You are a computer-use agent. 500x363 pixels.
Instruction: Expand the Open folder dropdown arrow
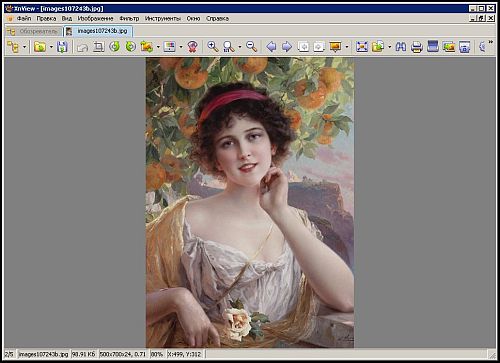(x=51, y=47)
